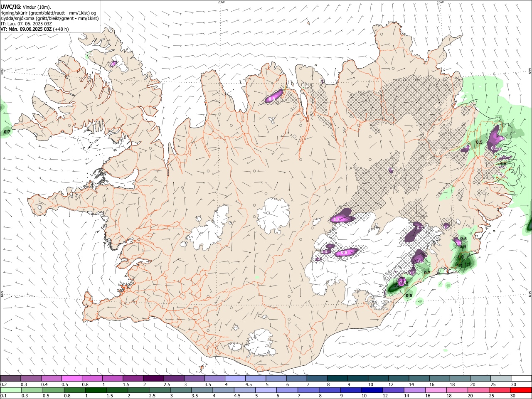Screen dimensions: 532x399
Task: Click the UWC/IG Vindur (10m) title text
Action: [26, 7]
